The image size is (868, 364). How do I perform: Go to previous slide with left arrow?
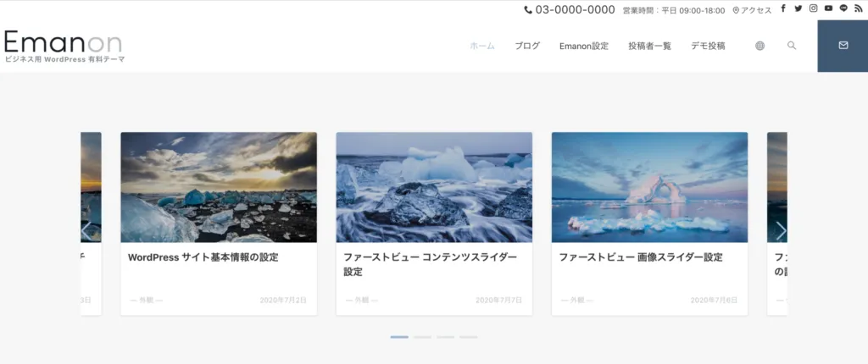point(86,231)
